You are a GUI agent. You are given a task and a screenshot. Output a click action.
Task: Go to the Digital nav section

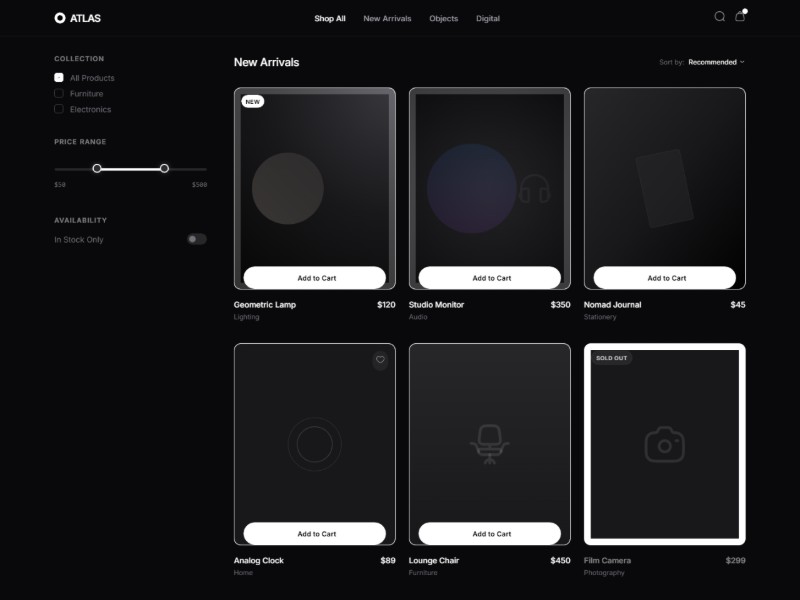tap(488, 18)
